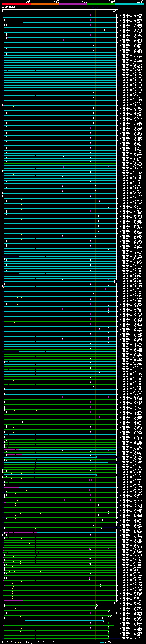Screen dimensions: 146x644
Task: Select hit label UniRef100_A9YTA2
Action: point(131,42)
